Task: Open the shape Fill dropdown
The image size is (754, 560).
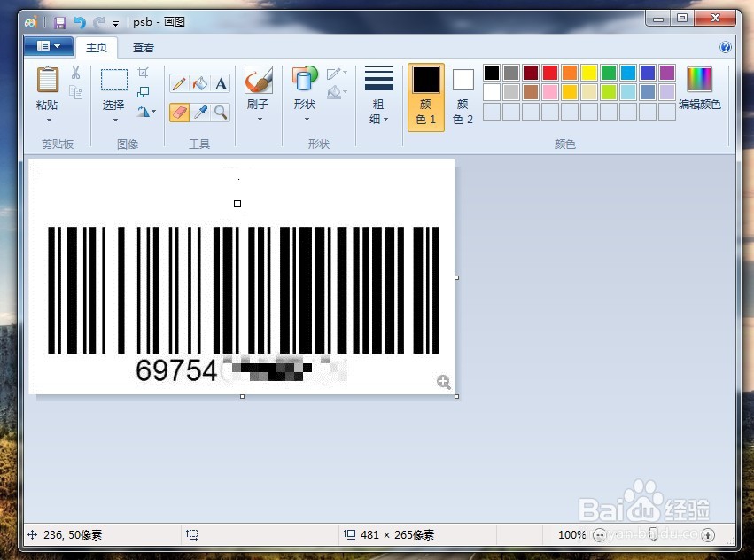Action: pos(337,91)
